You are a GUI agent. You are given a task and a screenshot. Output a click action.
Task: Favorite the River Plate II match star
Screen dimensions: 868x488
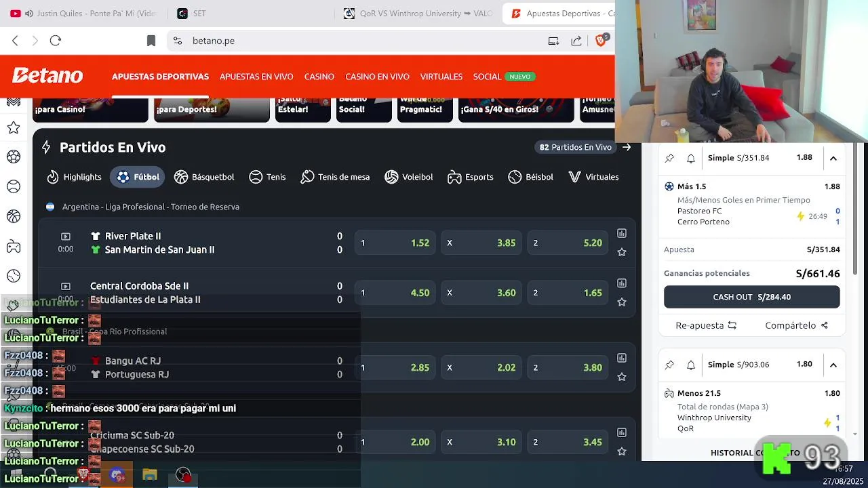[x=622, y=252]
